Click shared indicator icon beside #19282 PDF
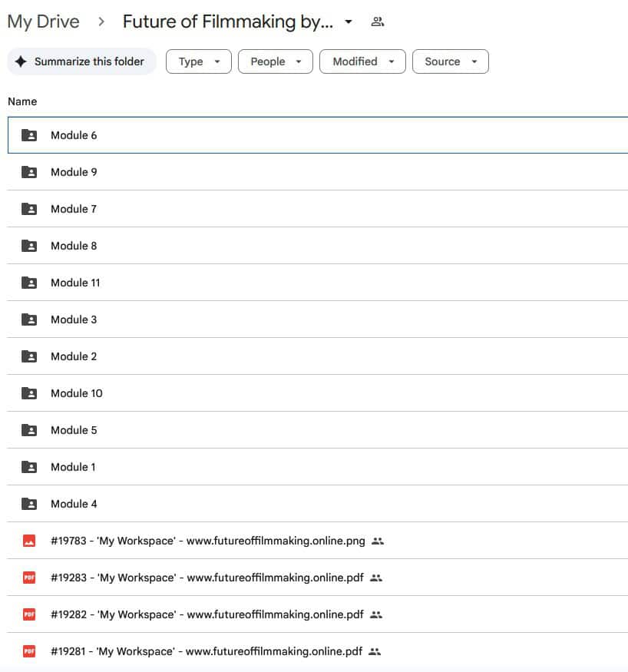 click(x=375, y=614)
